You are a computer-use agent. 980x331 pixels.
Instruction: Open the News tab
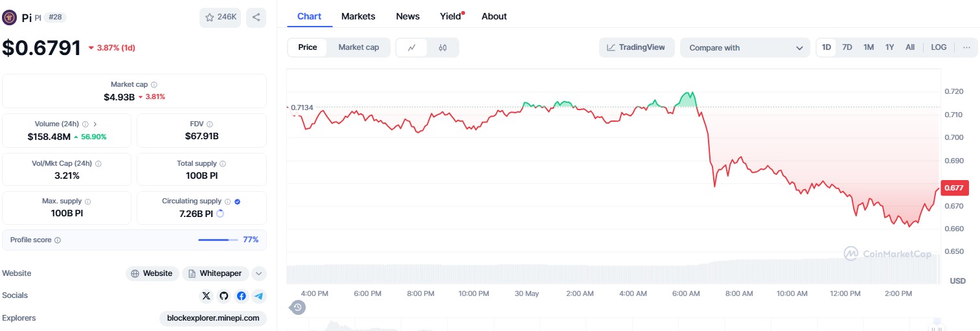[x=407, y=16]
